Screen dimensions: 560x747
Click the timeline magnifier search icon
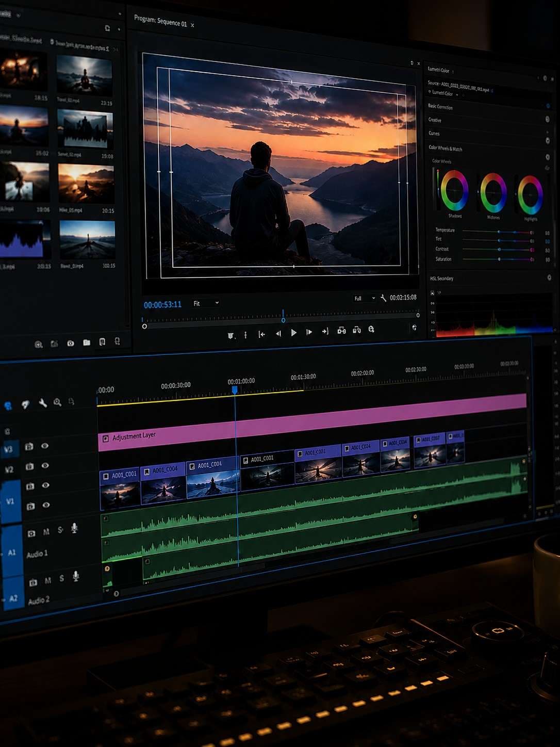[x=57, y=402]
